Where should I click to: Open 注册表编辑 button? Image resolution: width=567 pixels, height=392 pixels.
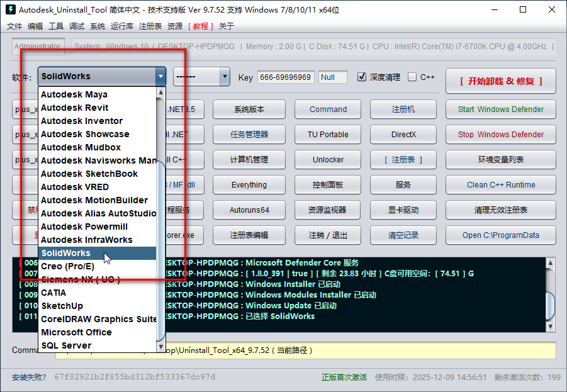tap(249, 235)
